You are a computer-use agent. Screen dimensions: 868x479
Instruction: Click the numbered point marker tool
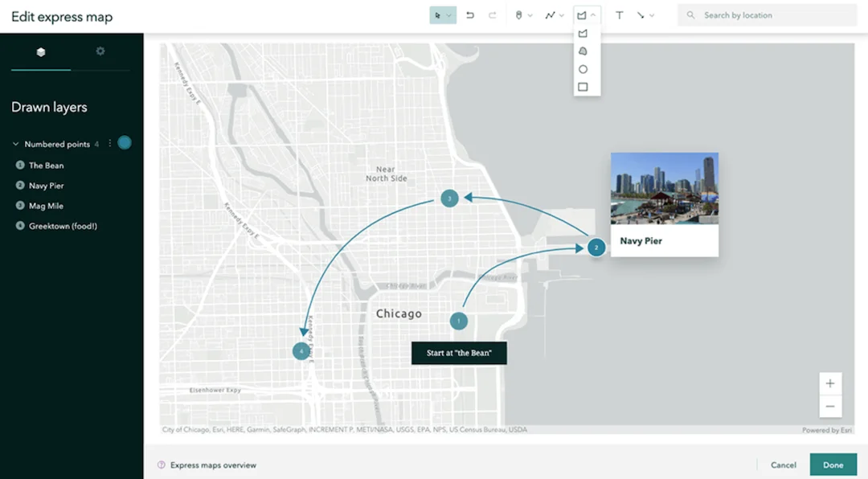[519, 15]
